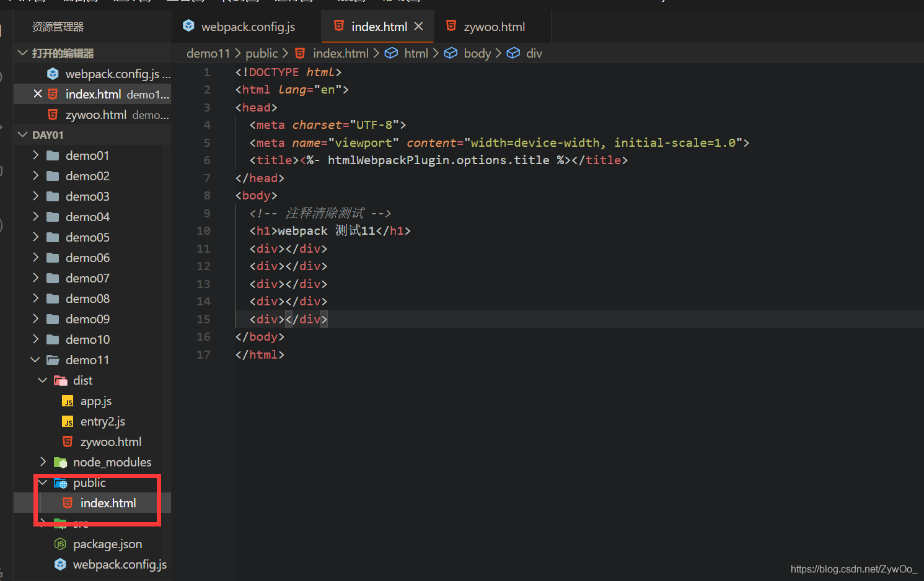Click HTML5 icon on index.html tab
Screen dimensions: 924x581
point(339,25)
